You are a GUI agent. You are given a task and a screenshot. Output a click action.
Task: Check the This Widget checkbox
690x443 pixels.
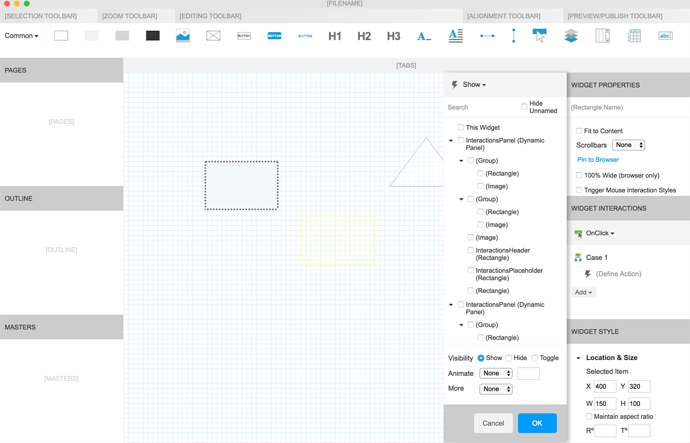click(461, 128)
